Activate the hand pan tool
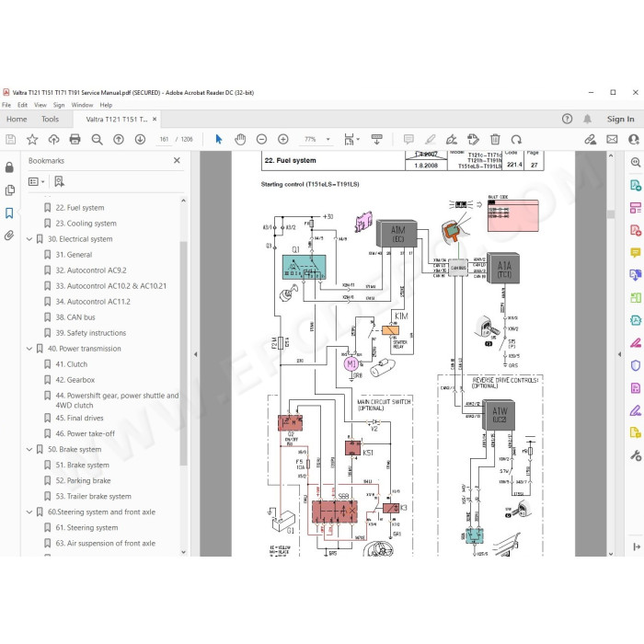The width and height of the screenshot is (644, 644). [x=240, y=140]
